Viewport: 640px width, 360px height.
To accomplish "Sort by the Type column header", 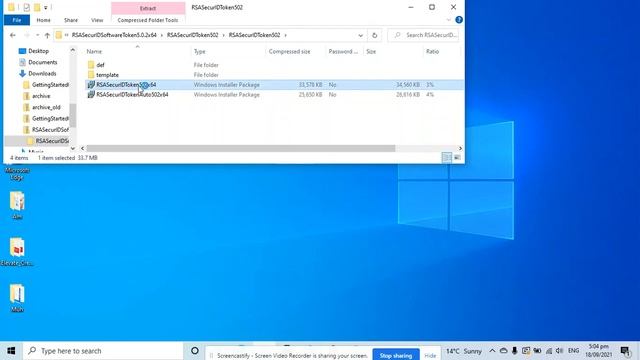I will click(x=200, y=51).
